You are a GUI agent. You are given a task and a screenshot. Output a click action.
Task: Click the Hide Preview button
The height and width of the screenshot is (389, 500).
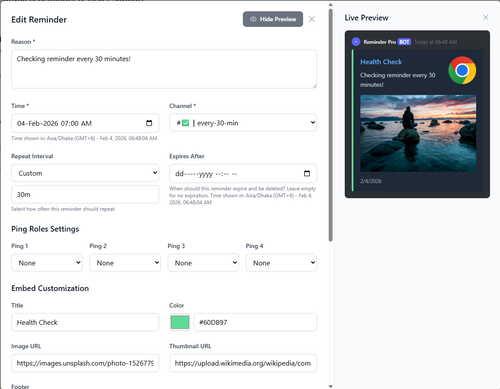(x=273, y=19)
